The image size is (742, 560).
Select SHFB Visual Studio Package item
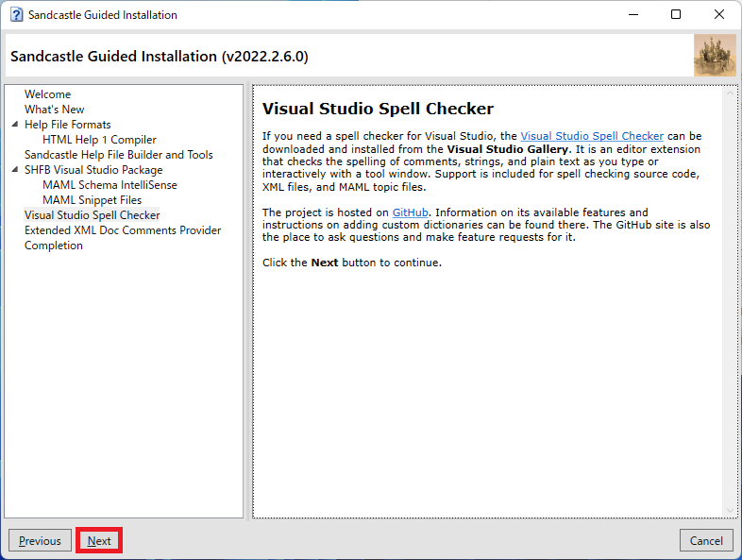coord(93,170)
